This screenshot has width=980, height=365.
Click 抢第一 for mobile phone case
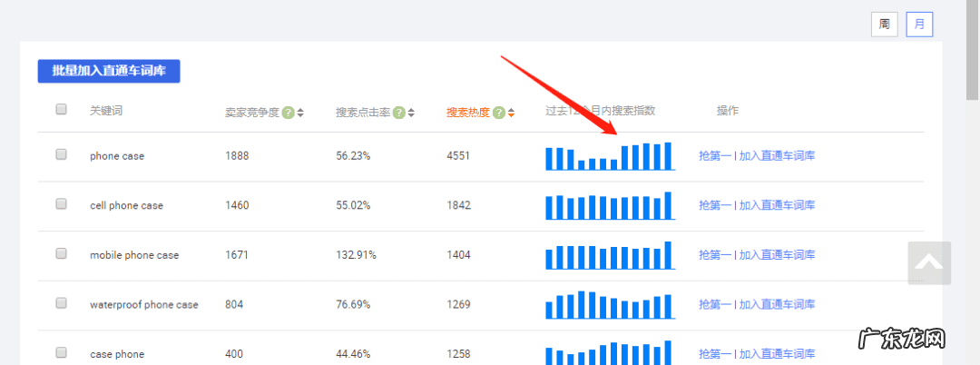pos(715,255)
